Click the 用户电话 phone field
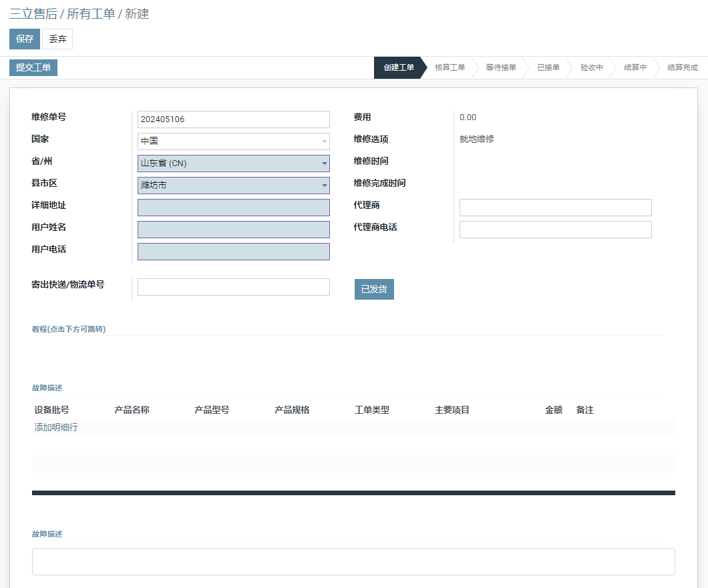This screenshot has width=708, height=588. tap(233, 252)
